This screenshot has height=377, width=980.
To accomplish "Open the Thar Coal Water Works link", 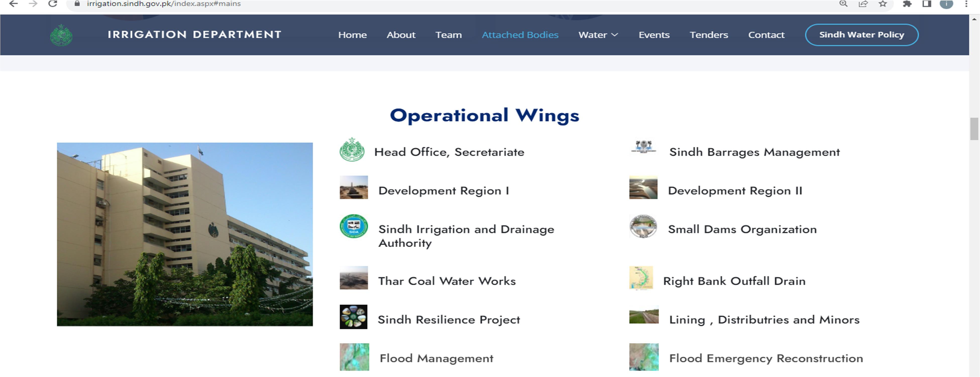I will point(447,281).
